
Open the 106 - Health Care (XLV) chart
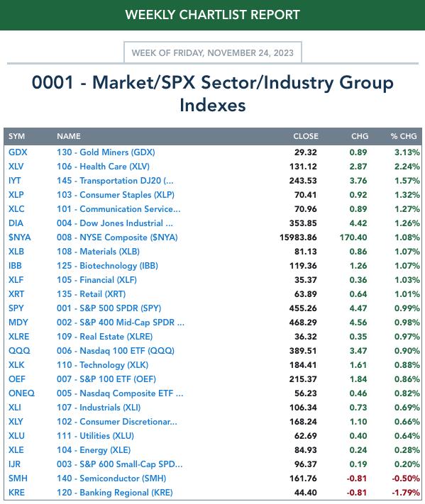point(103,167)
